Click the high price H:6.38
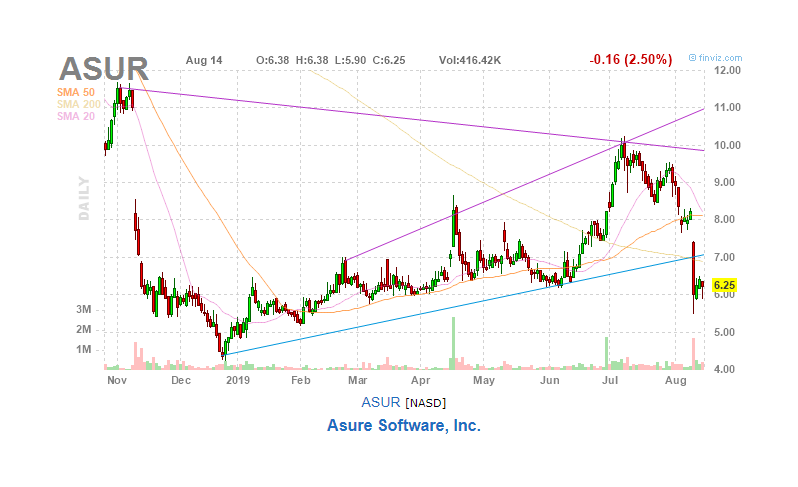798x487 pixels. [x=312, y=60]
